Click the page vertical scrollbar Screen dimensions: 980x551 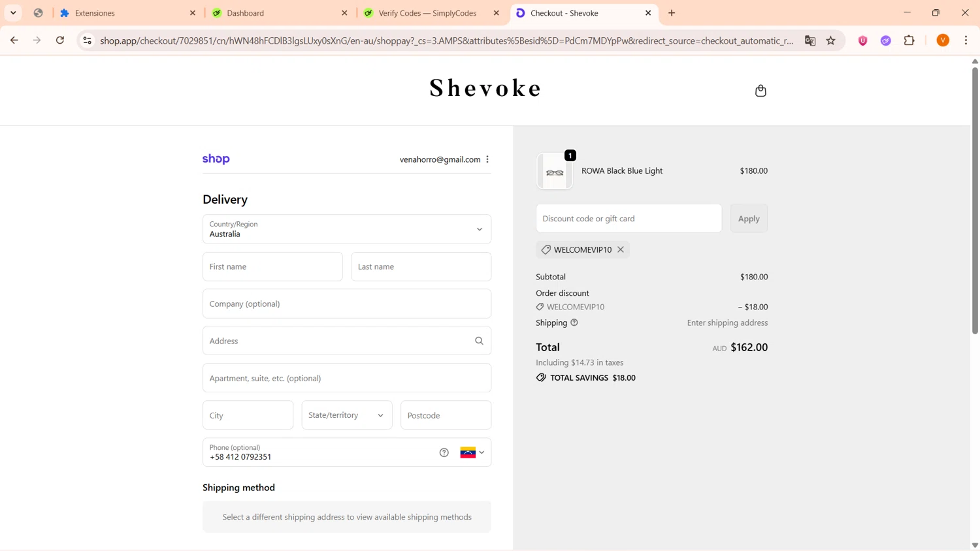[975, 200]
